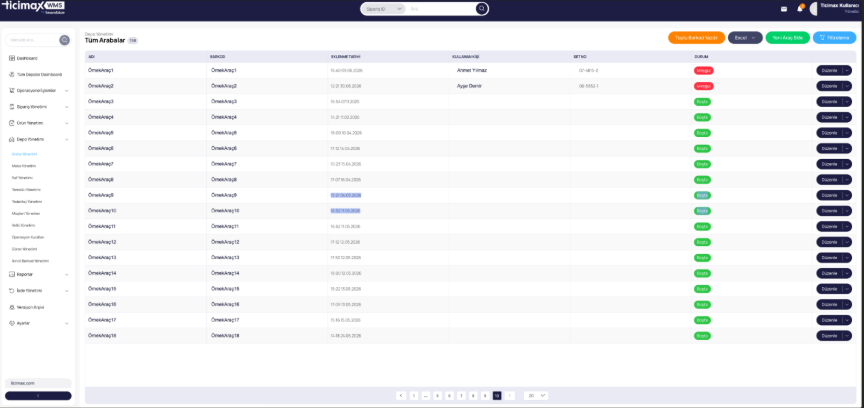Expand the Ayarlar menu chevron

click(x=67, y=323)
